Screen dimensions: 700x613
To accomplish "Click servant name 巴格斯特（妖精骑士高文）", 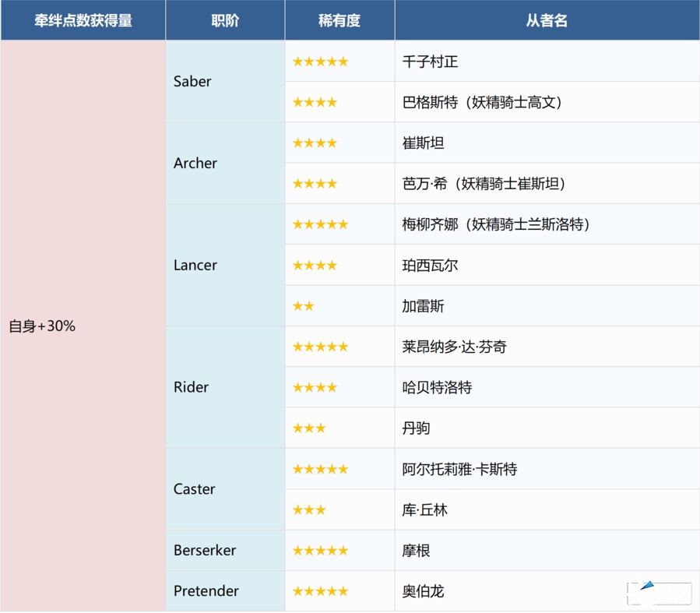I will click(482, 102).
